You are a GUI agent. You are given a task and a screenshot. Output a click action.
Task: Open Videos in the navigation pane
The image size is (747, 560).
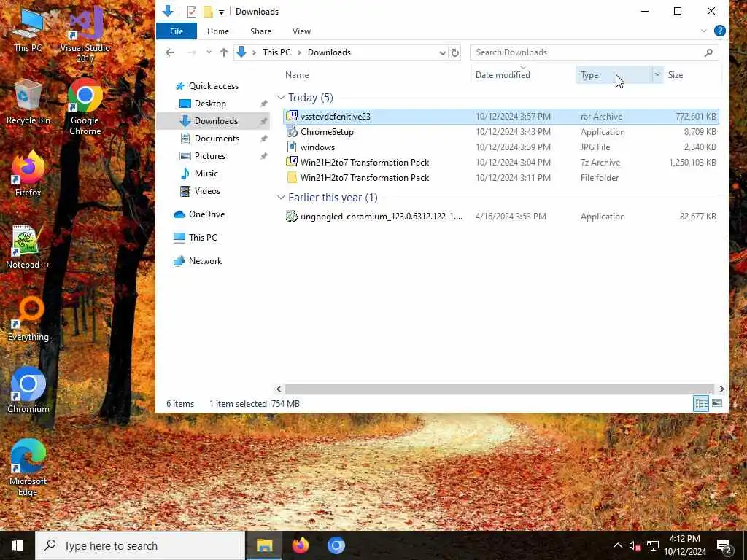pyautogui.click(x=207, y=191)
